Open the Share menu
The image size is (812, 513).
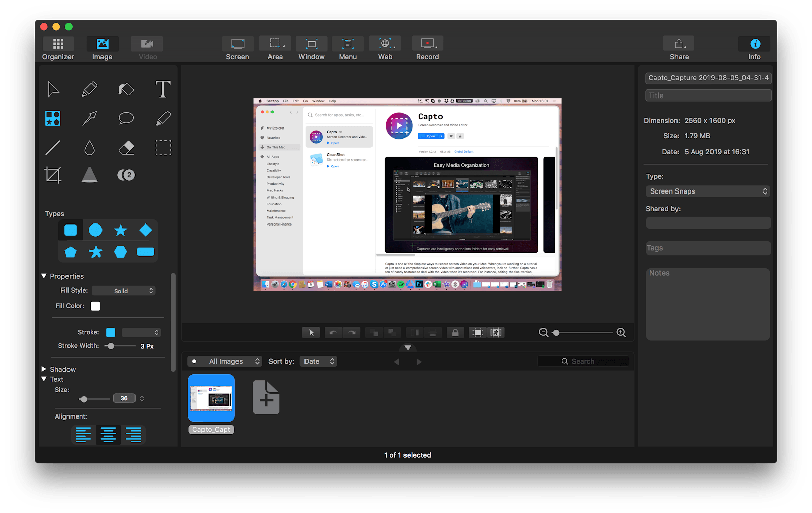(x=679, y=49)
